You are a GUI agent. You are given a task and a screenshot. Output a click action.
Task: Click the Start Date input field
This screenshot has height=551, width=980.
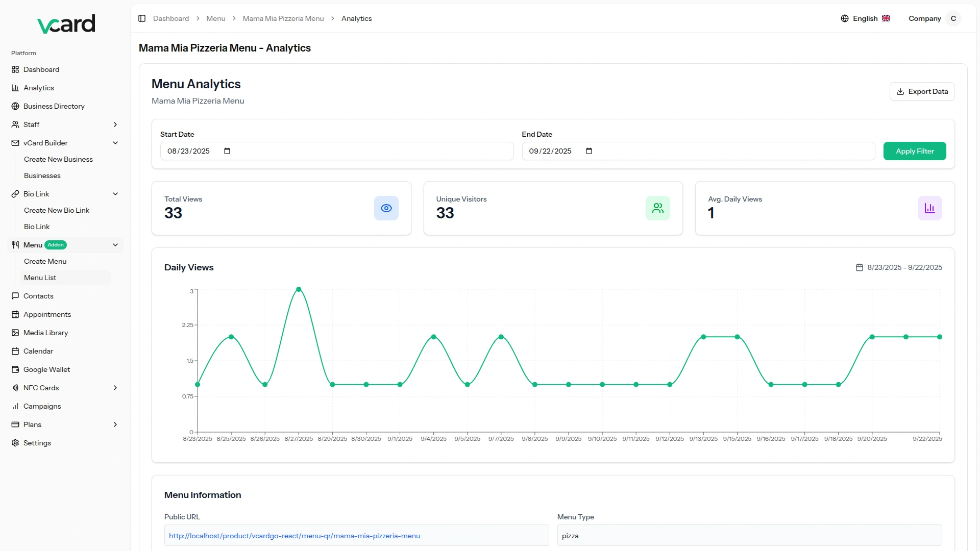tap(337, 151)
